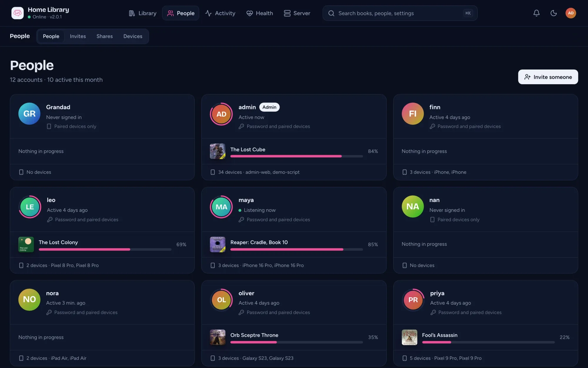
Task: Open the Library navigation tab
Action: point(143,13)
